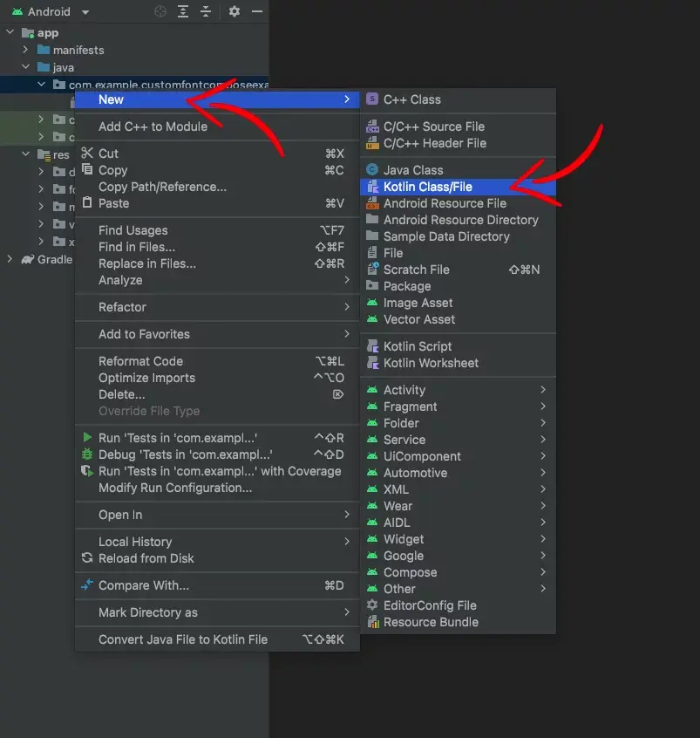The height and width of the screenshot is (738, 700).
Task: Open the Mark Directory as submenu
Action: click(x=217, y=612)
